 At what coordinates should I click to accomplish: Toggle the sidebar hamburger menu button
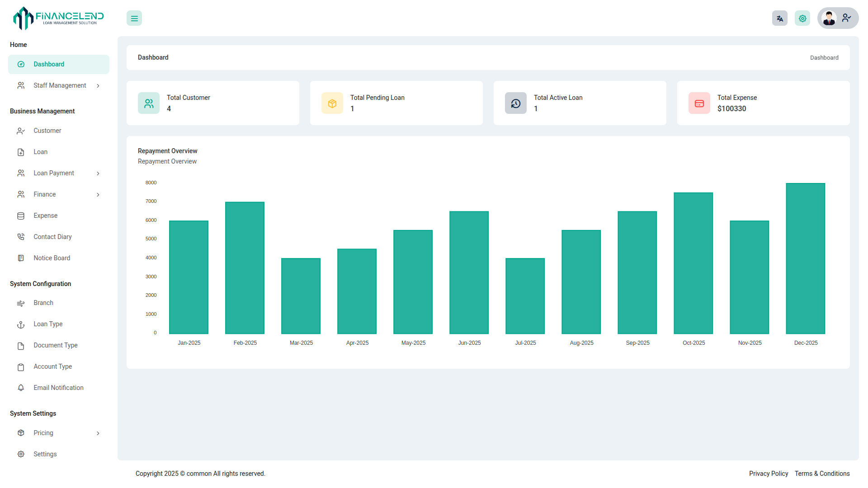[134, 19]
